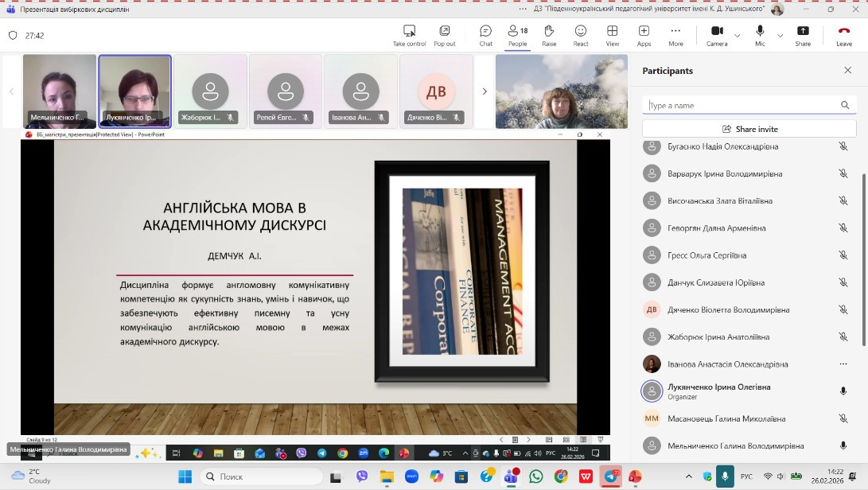Click the Type a name search field
Viewport: 868px width, 490px height.
(x=740, y=105)
